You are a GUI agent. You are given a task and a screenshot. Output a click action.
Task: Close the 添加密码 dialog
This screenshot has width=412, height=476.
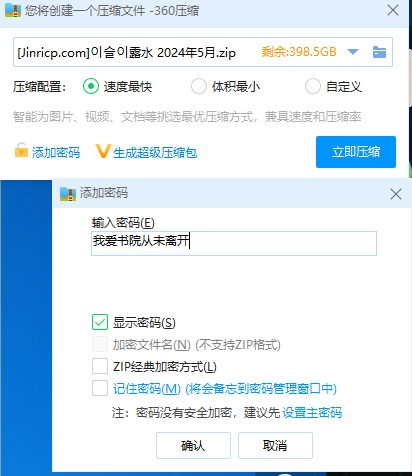coord(396,194)
